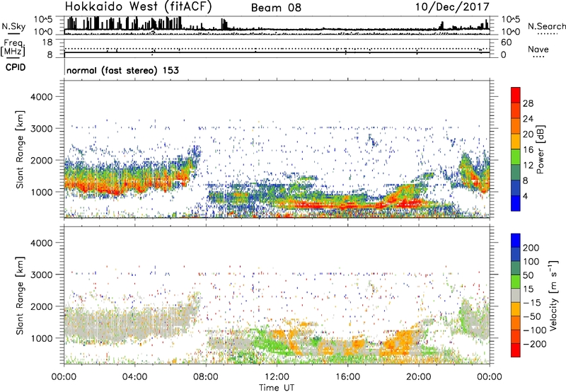The width and height of the screenshot is (566, 392).
Task: Click 'normal (fast stereo) 153' text
Action: click(122, 70)
